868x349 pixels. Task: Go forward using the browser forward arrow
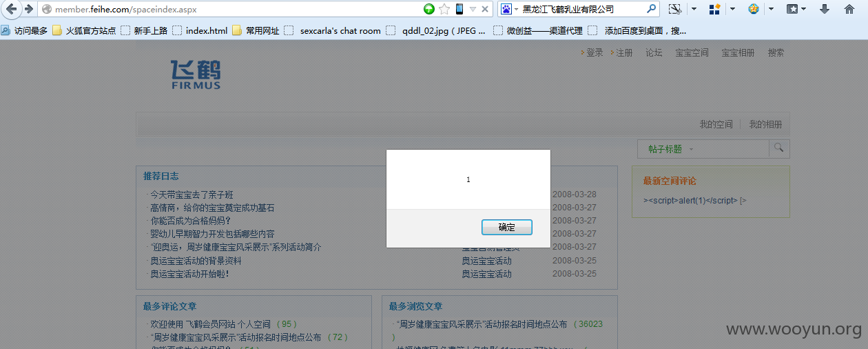click(28, 9)
